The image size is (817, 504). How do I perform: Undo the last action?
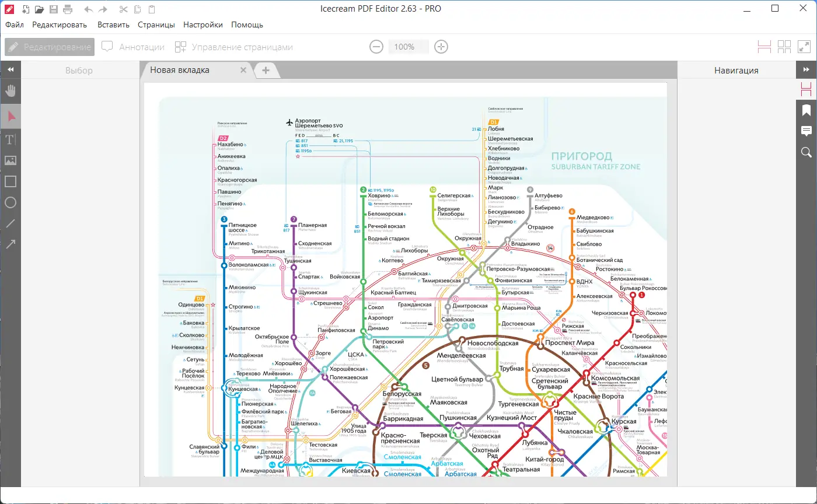[x=89, y=9]
